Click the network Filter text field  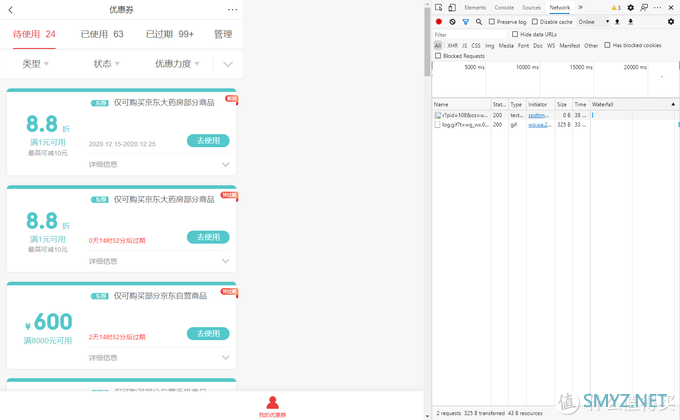[x=470, y=34]
